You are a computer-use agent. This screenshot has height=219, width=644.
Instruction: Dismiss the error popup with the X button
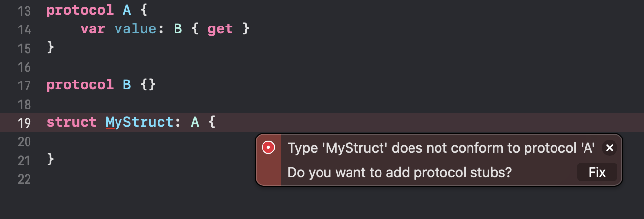click(x=609, y=148)
